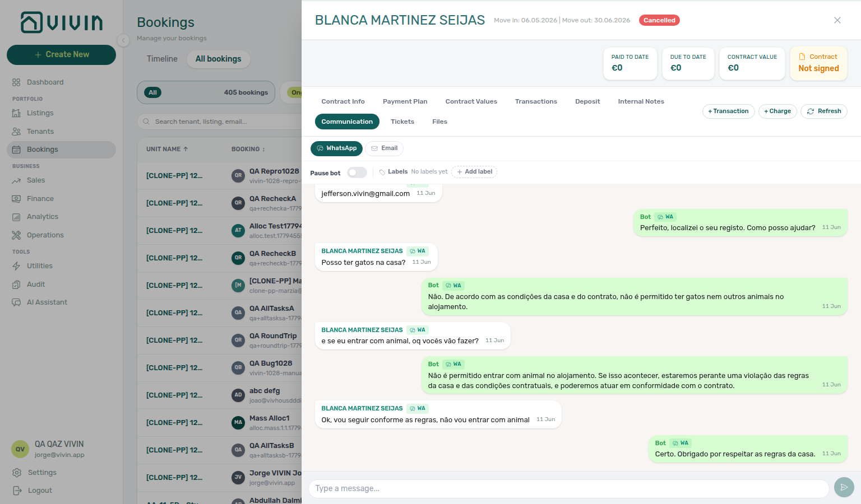Click the search magnifier icon in bookings

click(x=146, y=122)
